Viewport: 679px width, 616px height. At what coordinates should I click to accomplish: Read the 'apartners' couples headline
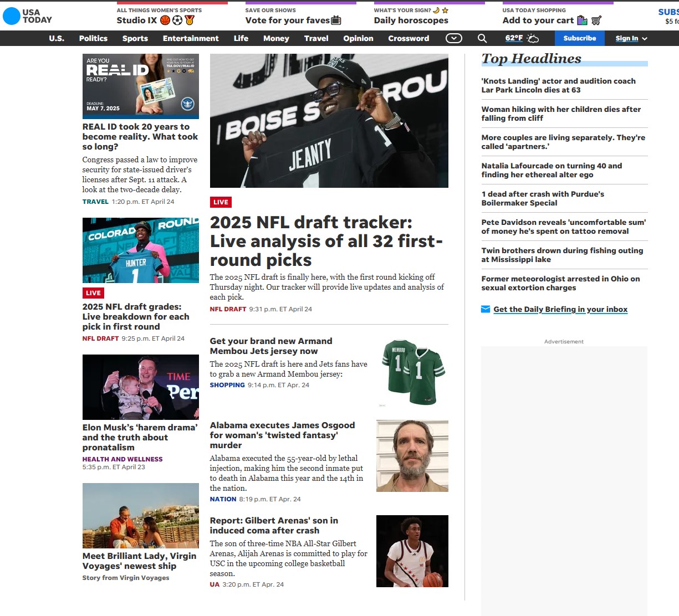coord(563,142)
